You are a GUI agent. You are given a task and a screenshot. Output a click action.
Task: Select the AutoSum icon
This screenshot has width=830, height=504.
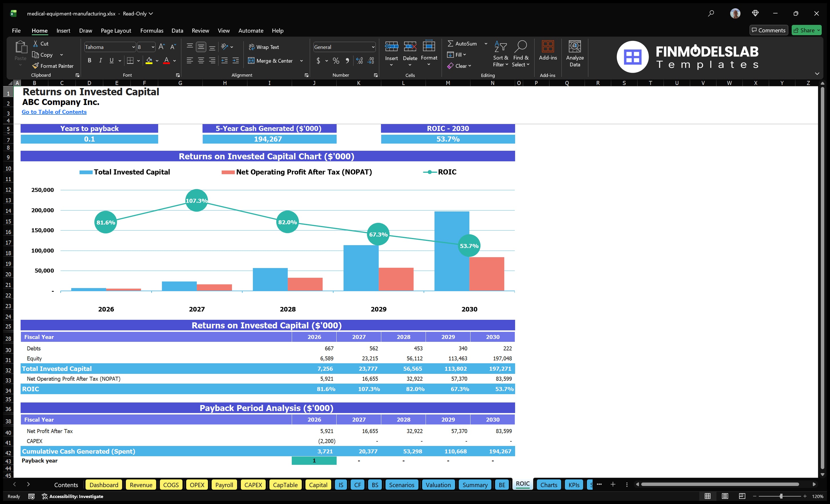(x=451, y=43)
